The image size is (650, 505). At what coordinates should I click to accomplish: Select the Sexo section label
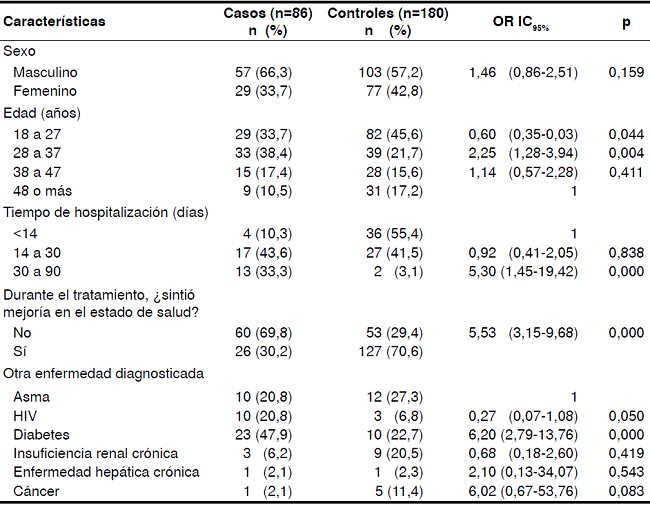point(20,50)
